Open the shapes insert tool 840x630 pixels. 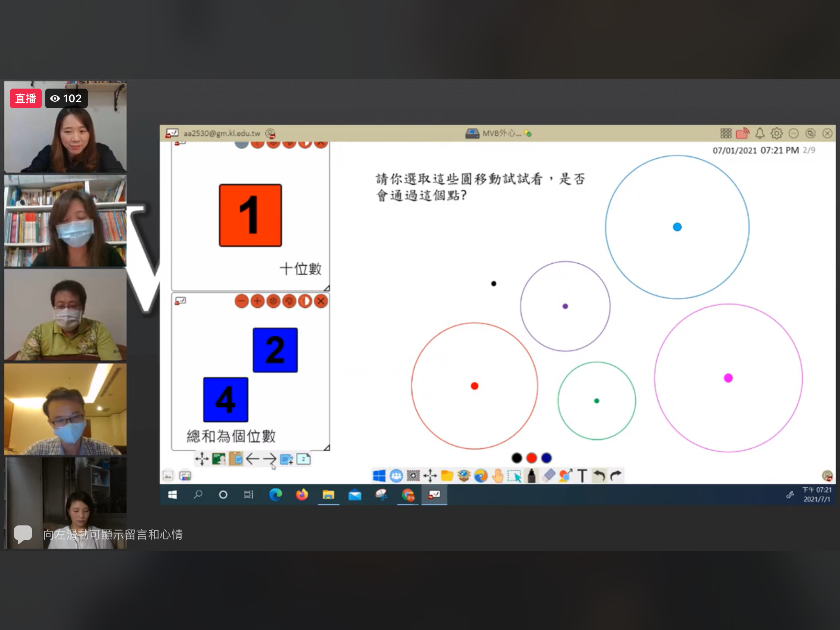(565, 476)
